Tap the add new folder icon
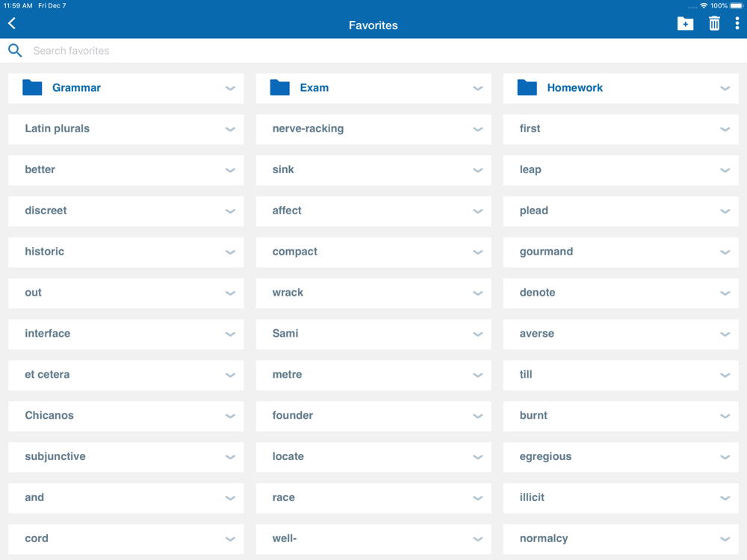The image size is (747, 560). click(x=685, y=23)
